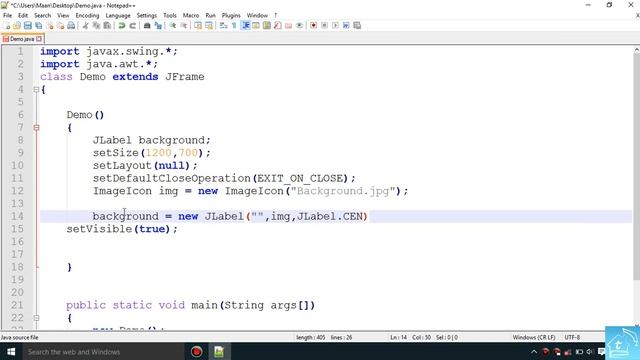Viewport: 640px width, 360px height.
Task: Click the Paste toolbar icon
Action: [107, 25]
